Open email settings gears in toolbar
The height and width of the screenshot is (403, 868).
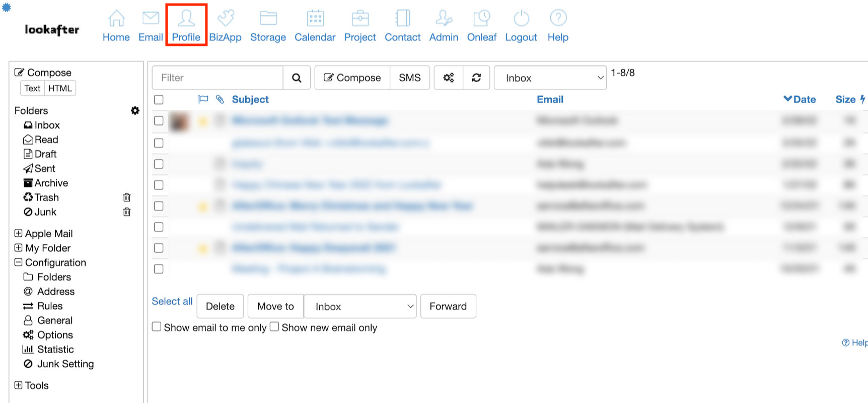click(x=448, y=78)
